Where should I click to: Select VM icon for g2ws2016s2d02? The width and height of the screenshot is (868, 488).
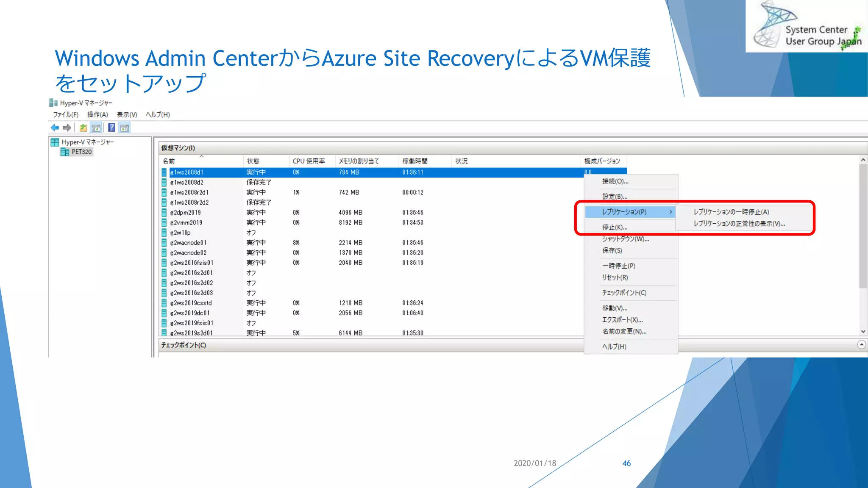(164, 283)
